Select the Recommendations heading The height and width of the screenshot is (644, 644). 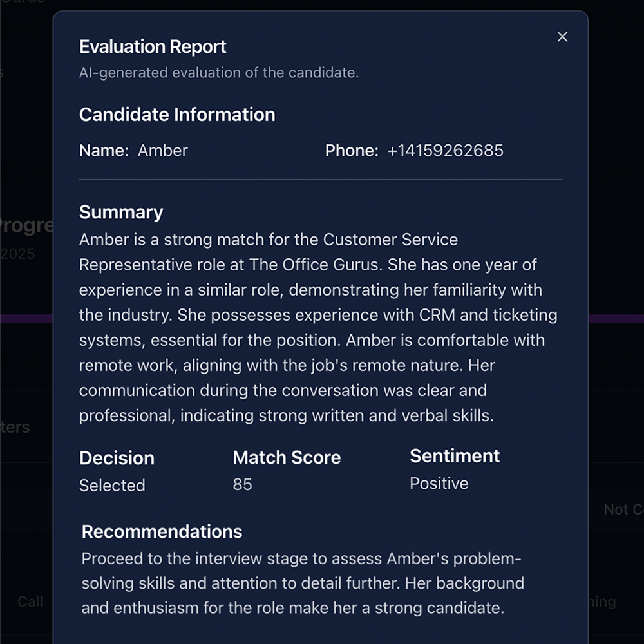tap(161, 531)
